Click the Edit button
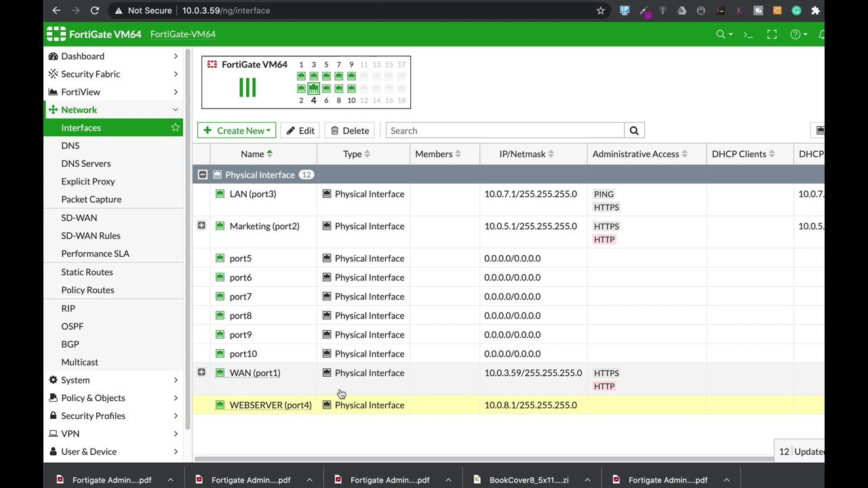Screen dimensions: 868x488 300,131
